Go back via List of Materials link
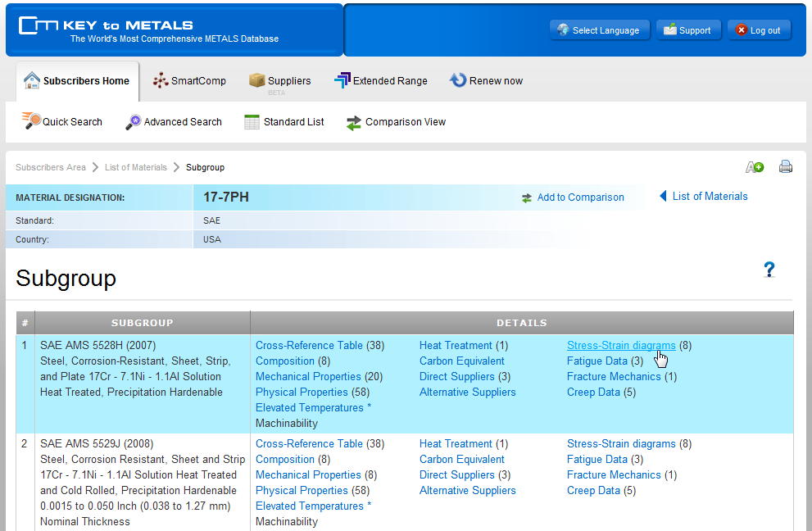Screen dimensions: 812x531 (703, 197)
